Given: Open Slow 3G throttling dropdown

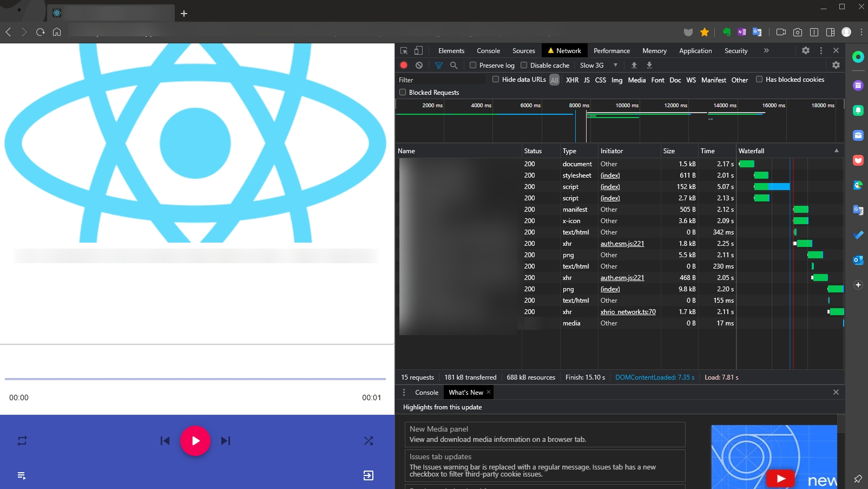Looking at the screenshot, I should pyautogui.click(x=599, y=65).
